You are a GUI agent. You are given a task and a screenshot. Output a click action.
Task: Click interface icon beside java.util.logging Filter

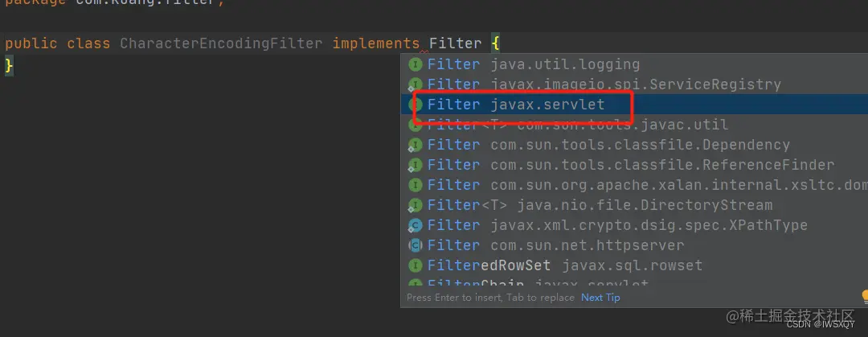pos(416,65)
